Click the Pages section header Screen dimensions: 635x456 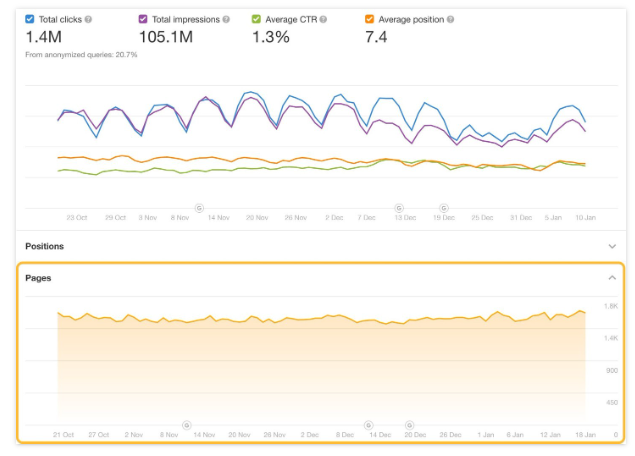coord(38,278)
